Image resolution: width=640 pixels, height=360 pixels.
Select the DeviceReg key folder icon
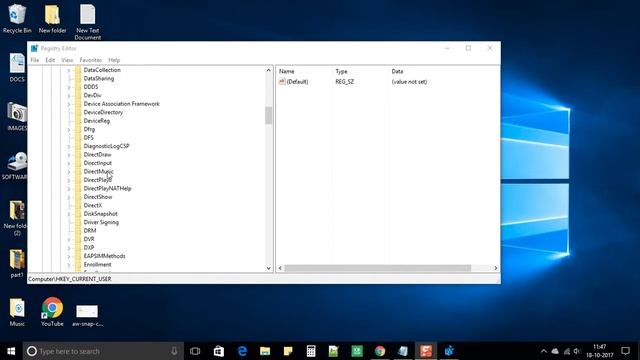coord(78,121)
